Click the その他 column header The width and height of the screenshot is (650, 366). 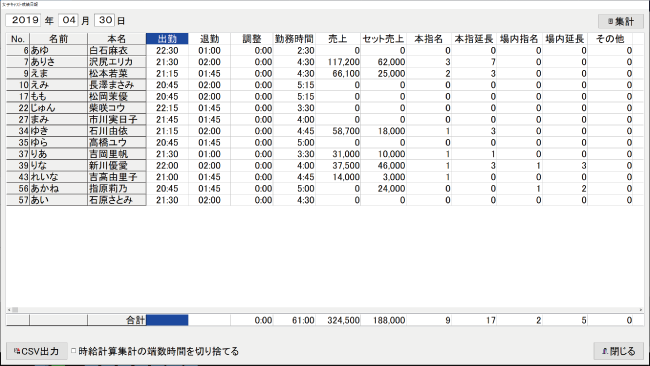point(610,39)
